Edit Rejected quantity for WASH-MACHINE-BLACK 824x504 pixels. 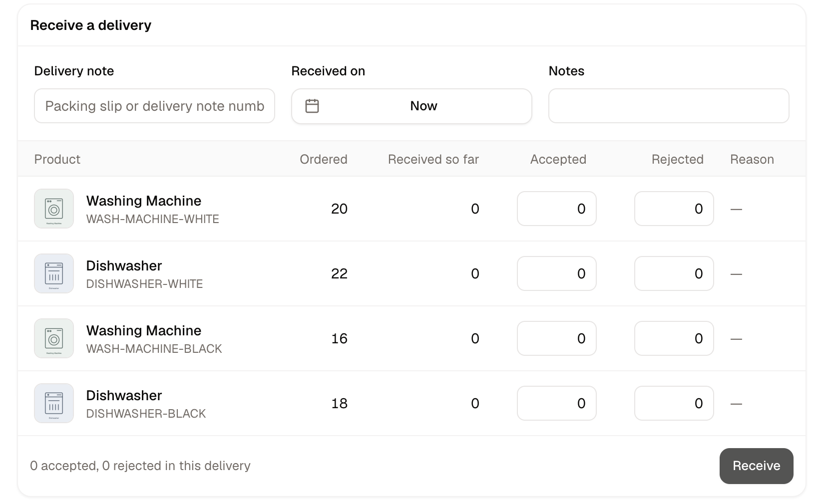674,338
